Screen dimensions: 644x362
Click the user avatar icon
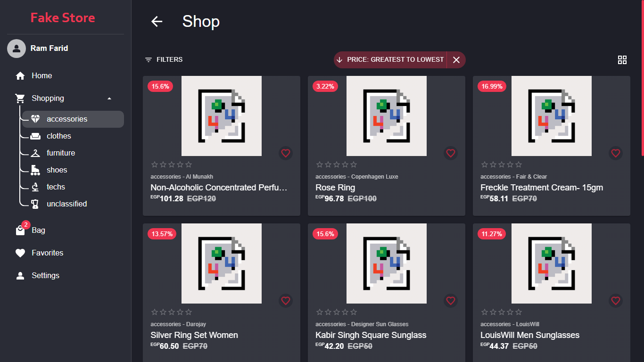[17, 48]
